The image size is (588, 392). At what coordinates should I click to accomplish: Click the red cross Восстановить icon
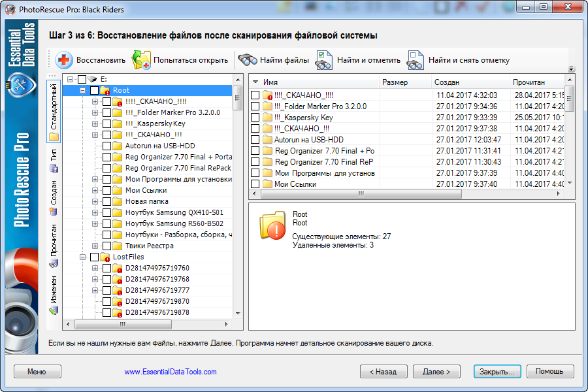64,60
